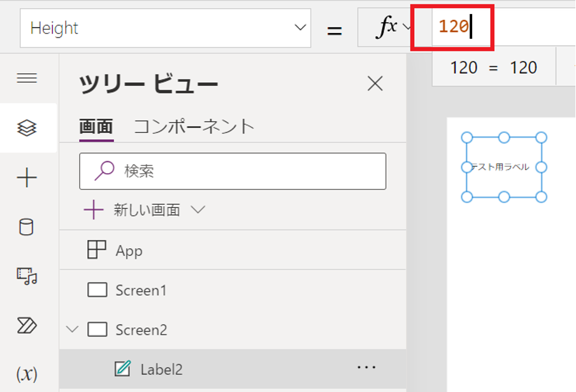Select Screen1 in the tree view
This screenshot has width=576, height=392.
tap(140, 290)
